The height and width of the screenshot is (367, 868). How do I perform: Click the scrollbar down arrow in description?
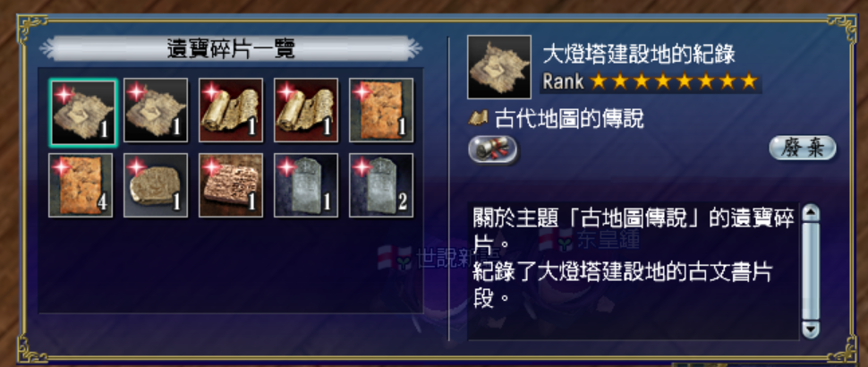(811, 330)
